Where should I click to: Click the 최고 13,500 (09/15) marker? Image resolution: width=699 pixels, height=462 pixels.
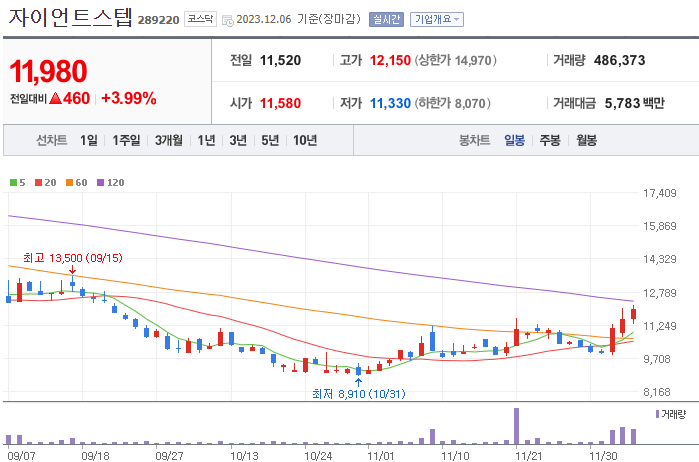pos(73,258)
